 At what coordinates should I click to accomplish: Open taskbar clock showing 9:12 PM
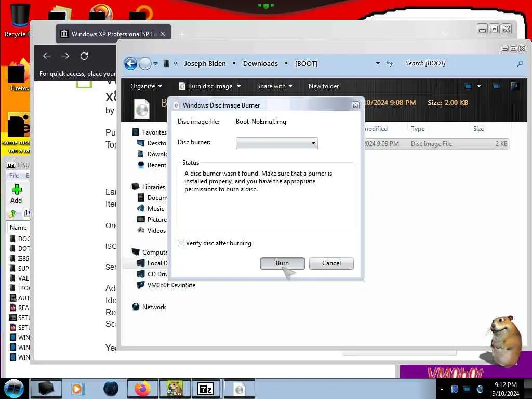point(506,389)
